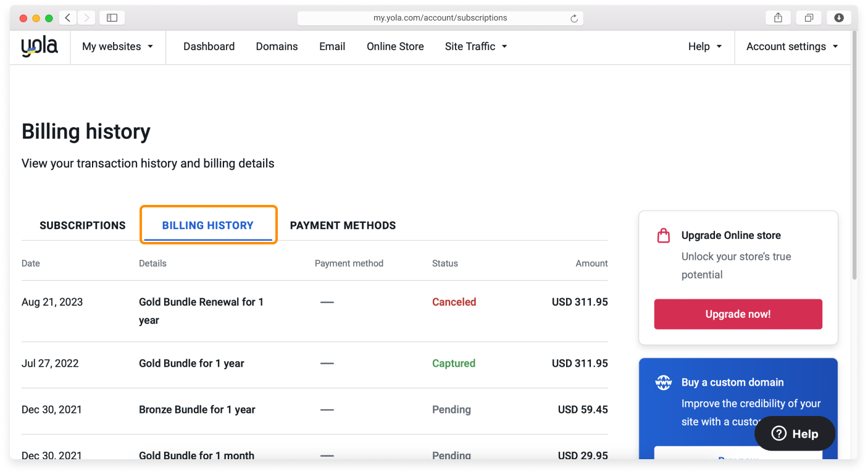This screenshot has width=868, height=474.
Task: Open the Dashboard page from navigation
Action: point(209,46)
